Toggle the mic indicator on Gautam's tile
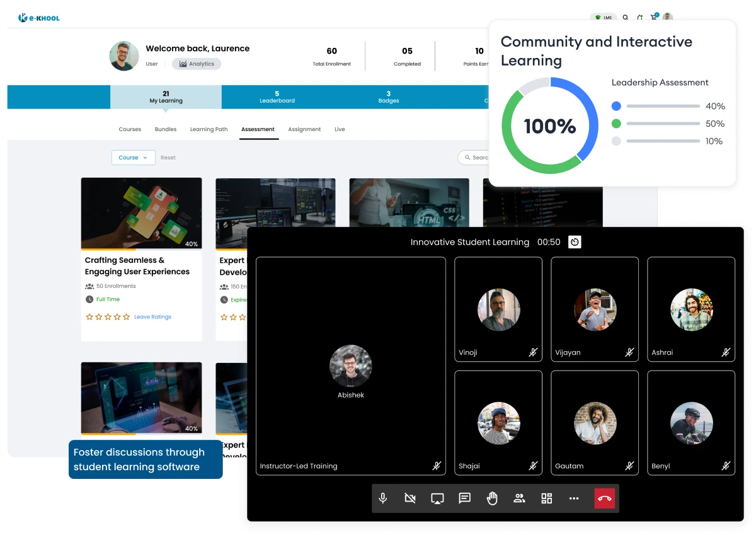 click(629, 466)
